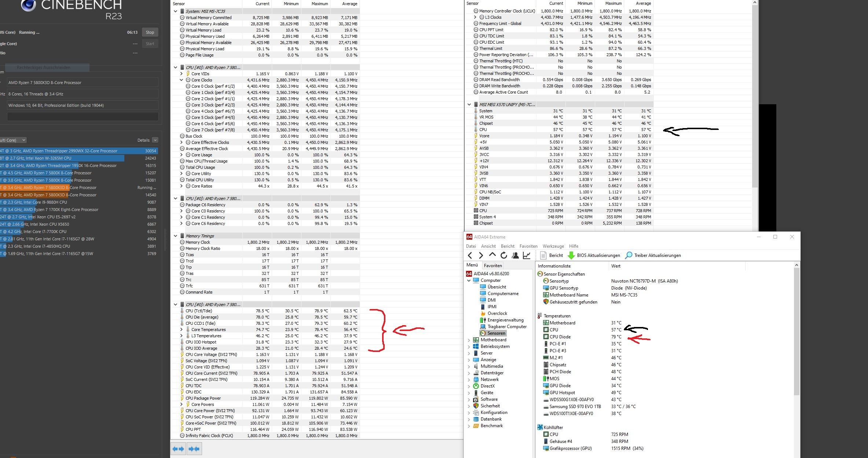Select Tragbarer Computer in the tree
Image resolution: width=868 pixels, height=458 pixels.
point(507,327)
